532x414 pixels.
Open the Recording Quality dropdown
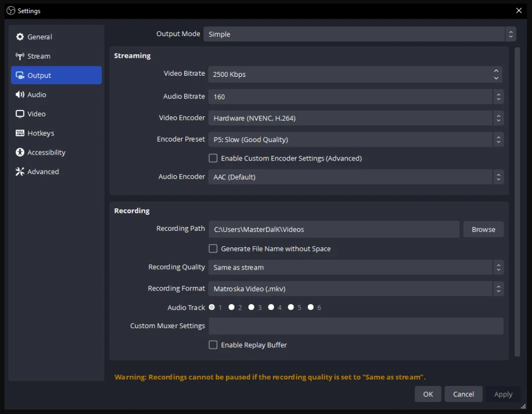355,267
